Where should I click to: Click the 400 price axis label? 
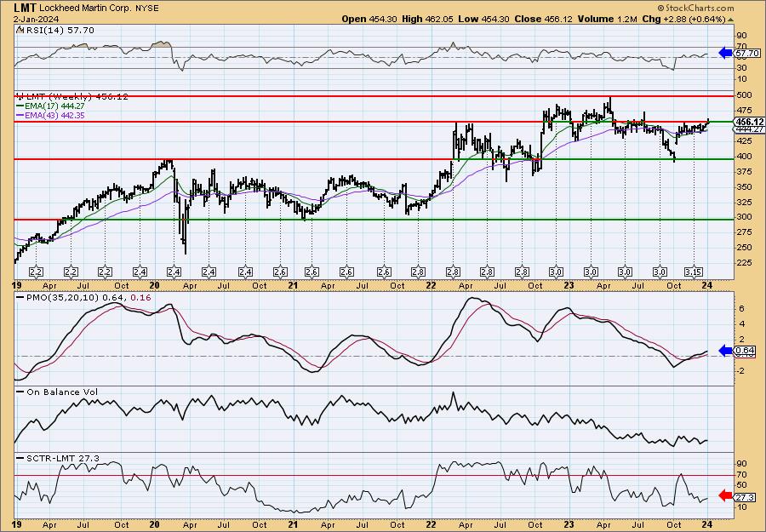click(744, 157)
